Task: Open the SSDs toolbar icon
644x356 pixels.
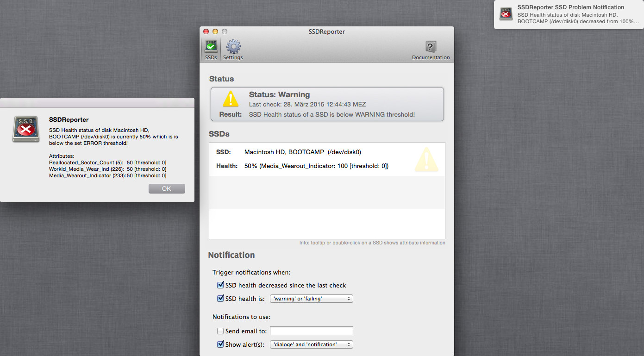Action: pyautogui.click(x=211, y=50)
